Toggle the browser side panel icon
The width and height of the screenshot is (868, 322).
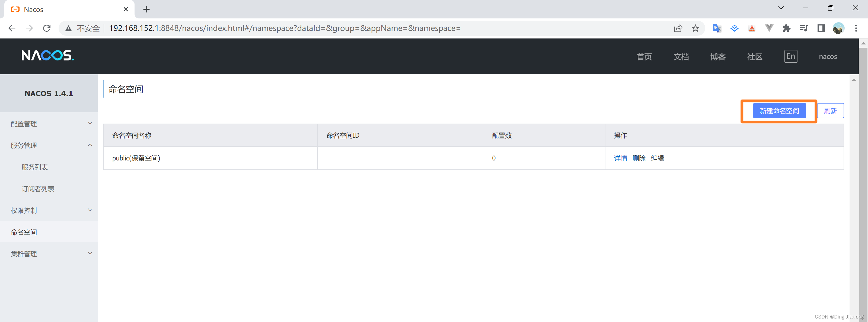tap(821, 28)
